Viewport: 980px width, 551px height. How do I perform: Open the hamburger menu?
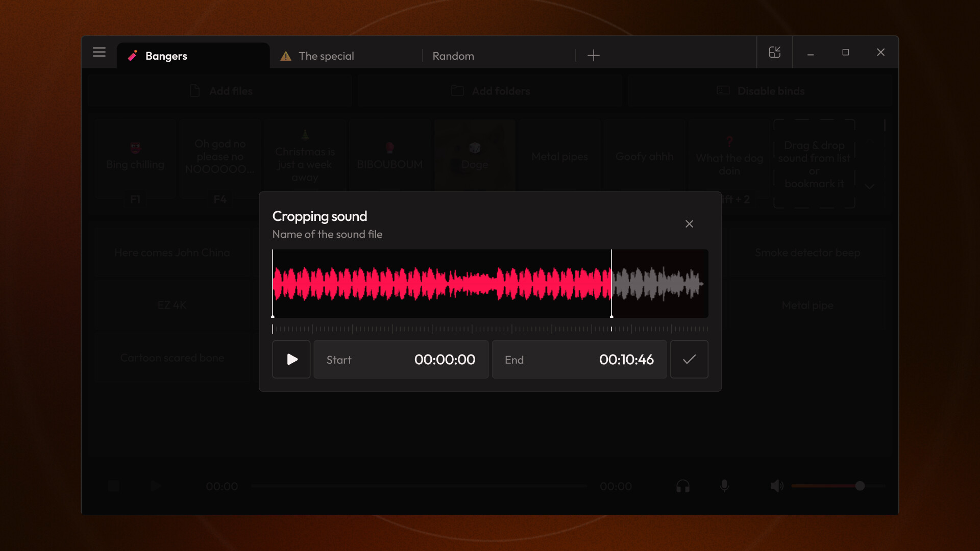pyautogui.click(x=99, y=52)
